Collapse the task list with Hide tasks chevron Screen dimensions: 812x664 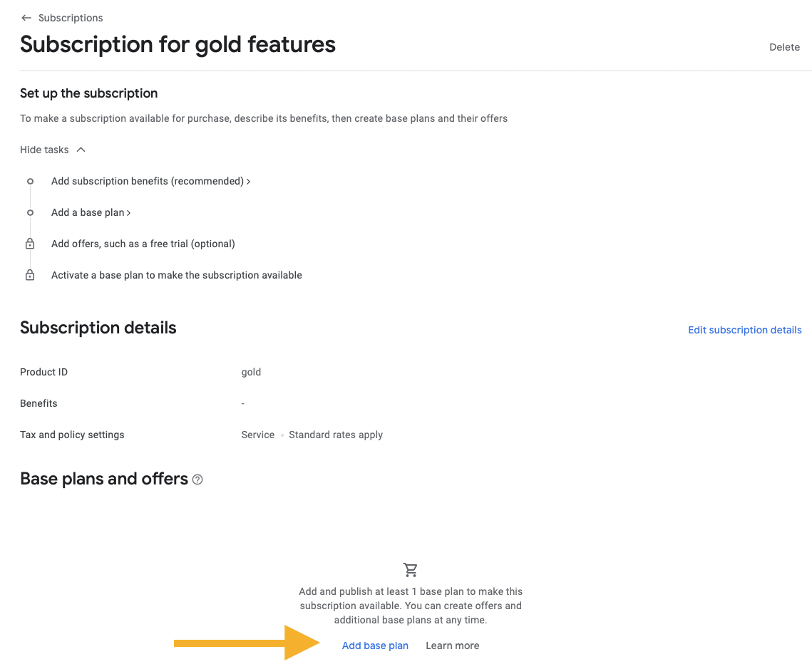81,150
